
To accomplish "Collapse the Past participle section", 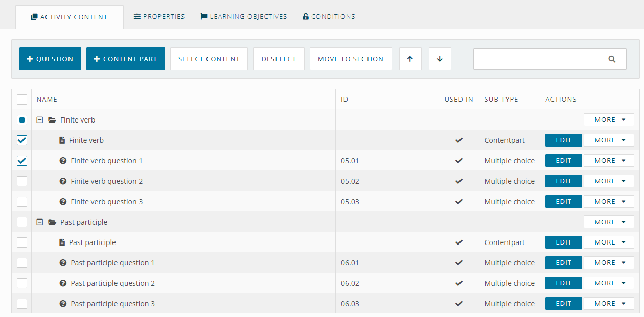I will pos(40,222).
